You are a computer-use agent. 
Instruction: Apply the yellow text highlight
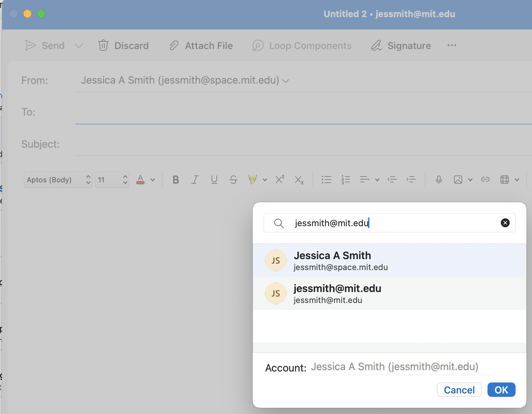click(253, 180)
